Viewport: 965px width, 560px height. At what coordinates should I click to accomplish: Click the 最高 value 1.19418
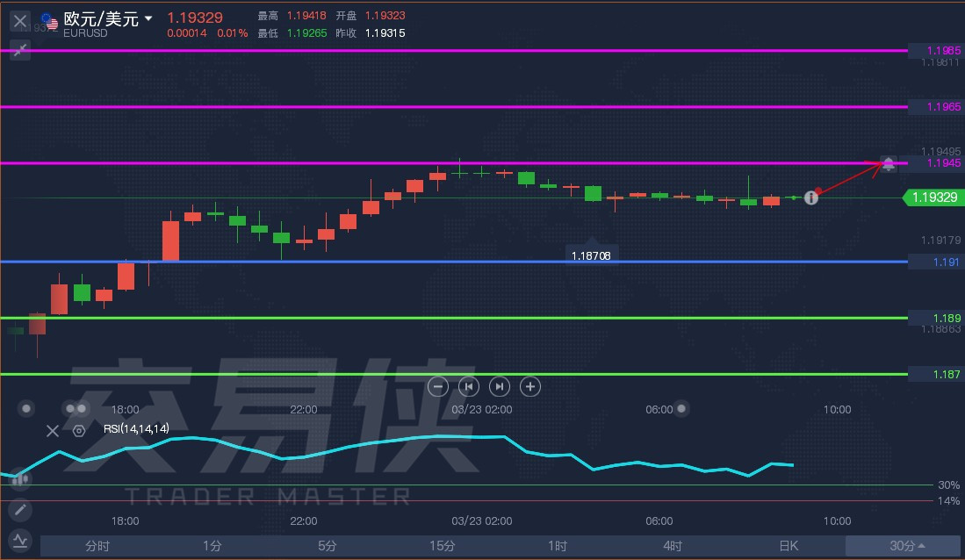(x=306, y=16)
